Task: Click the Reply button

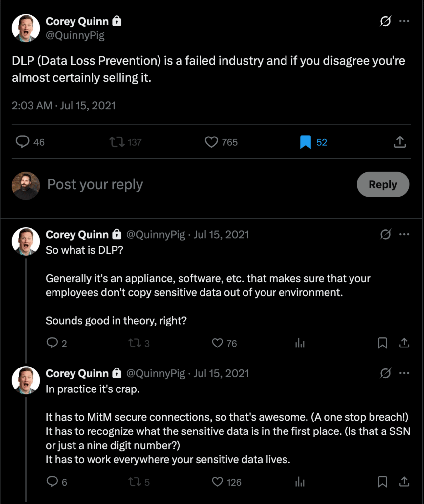Action: click(383, 184)
